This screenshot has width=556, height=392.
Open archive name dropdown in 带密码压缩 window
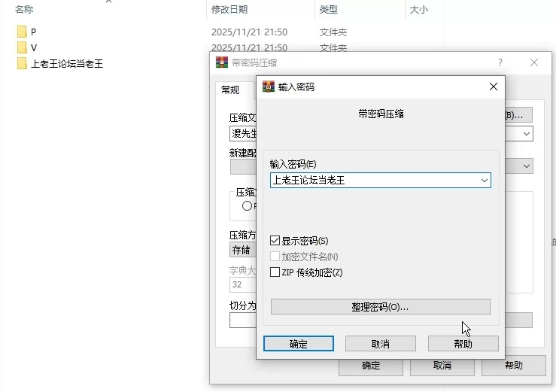(x=527, y=134)
